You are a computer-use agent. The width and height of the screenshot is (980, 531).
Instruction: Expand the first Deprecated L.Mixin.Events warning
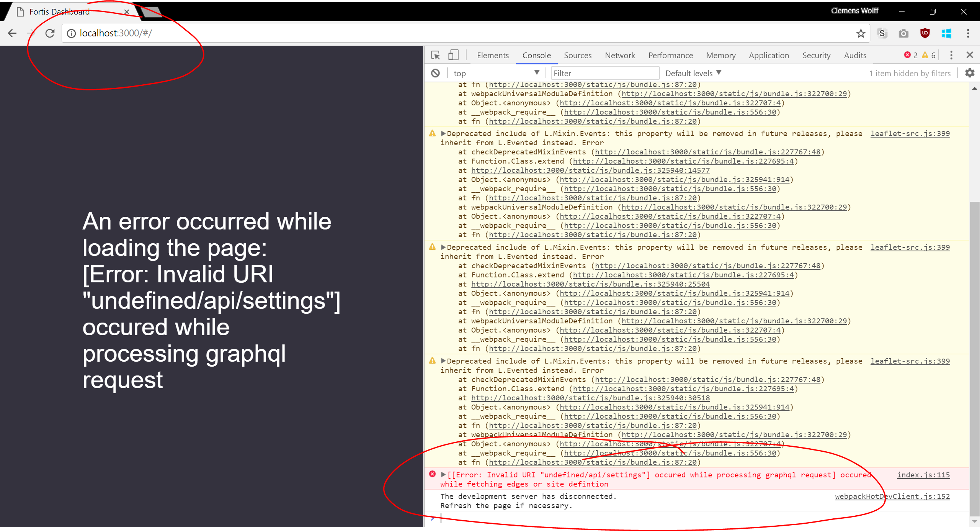coord(443,133)
